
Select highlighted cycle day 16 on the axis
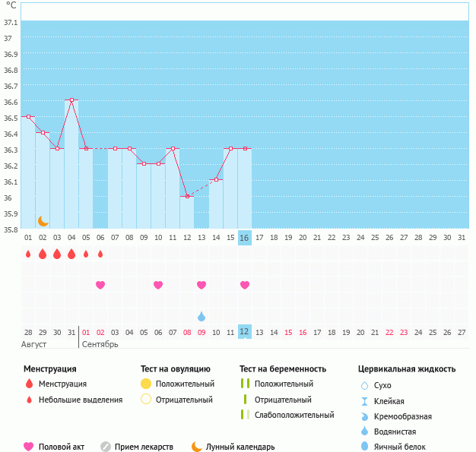(x=244, y=238)
